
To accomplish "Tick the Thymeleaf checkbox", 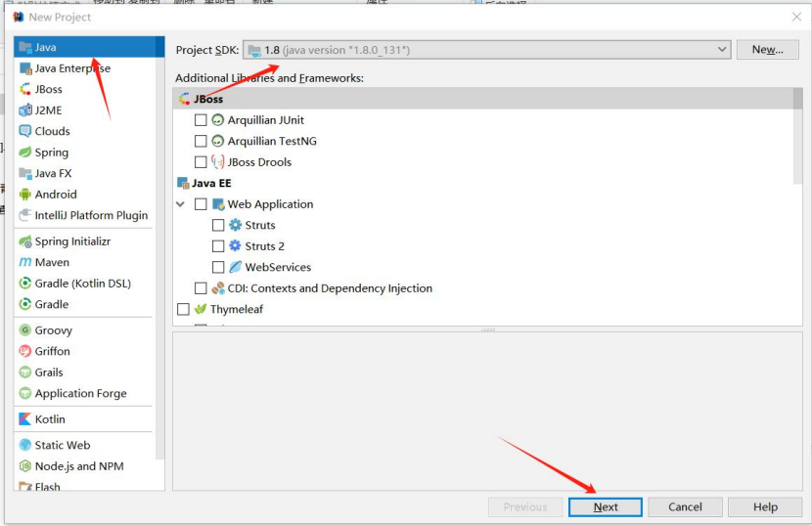I will [183, 309].
